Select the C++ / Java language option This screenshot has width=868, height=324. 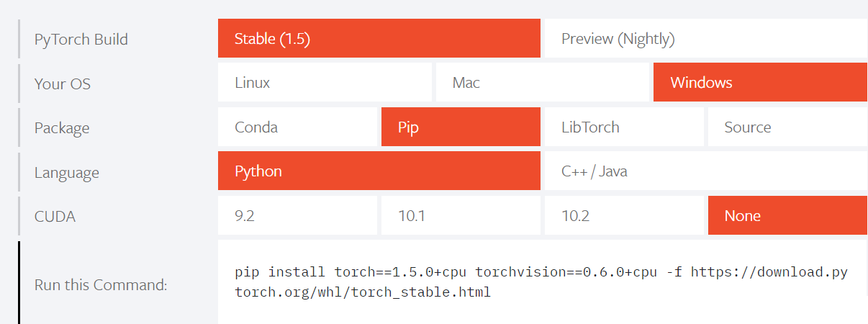705,171
